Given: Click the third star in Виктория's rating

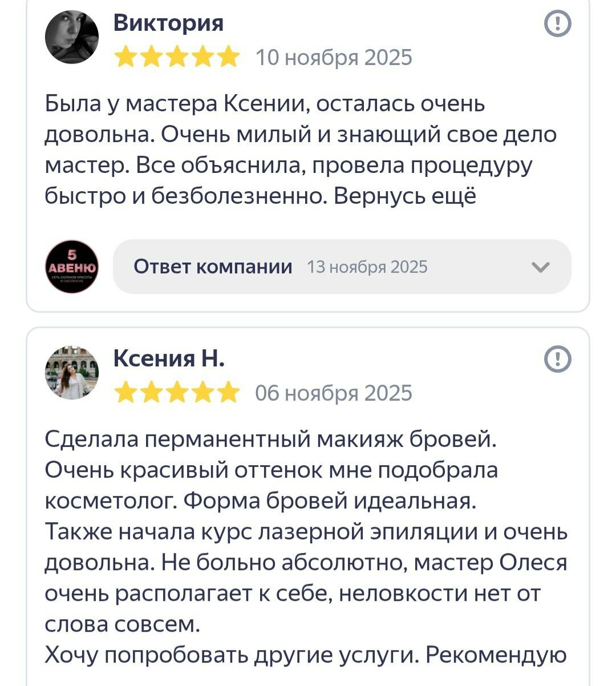Looking at the screenshot, I should (x=177, y=58).
